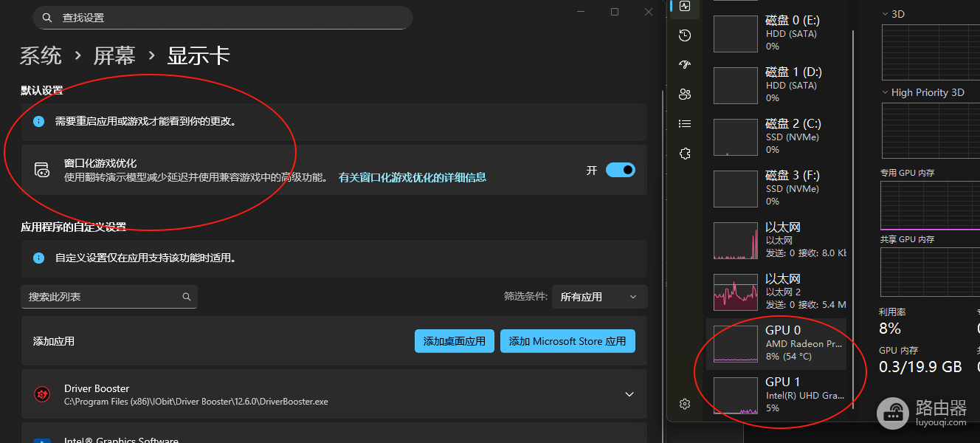Toggle the windowed game optimization switch
The width and height of the screenshot is (980, 443).
click(x=620, y=170)
